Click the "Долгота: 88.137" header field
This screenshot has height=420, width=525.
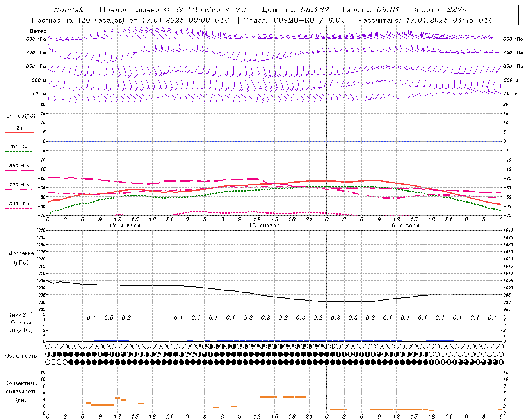click(x=295, y=10)
